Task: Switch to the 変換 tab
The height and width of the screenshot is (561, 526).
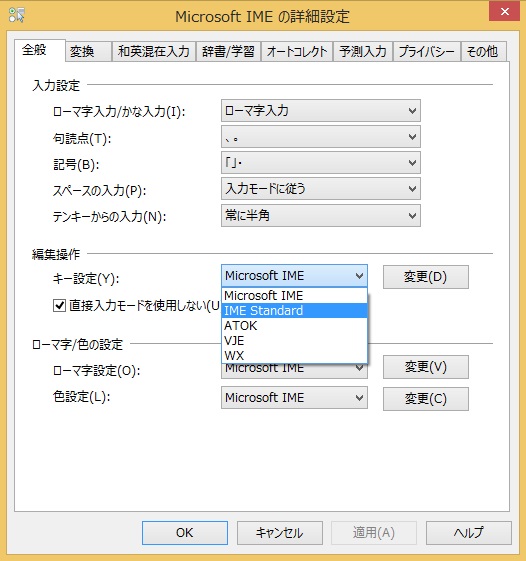Action: coord(88,52)
